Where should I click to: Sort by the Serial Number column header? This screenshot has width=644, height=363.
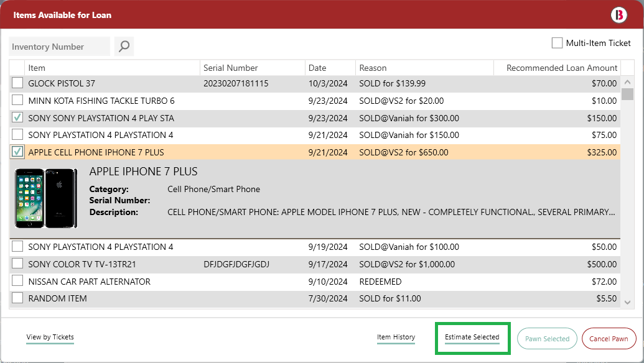(253, 68)
